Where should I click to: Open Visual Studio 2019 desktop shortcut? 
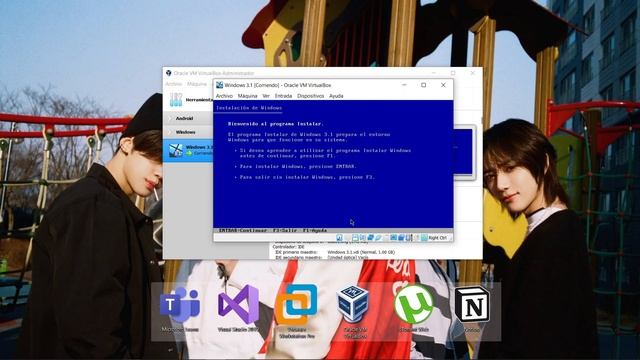point(238,309)
